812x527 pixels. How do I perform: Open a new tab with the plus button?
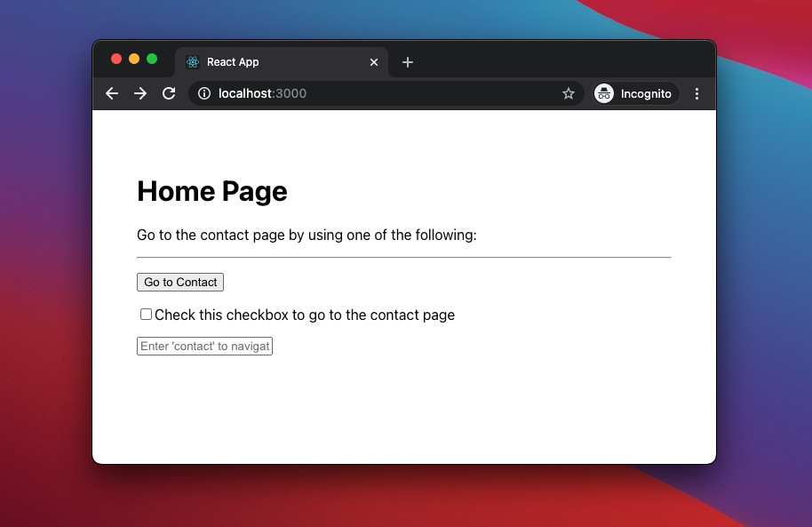click(408, 62)
